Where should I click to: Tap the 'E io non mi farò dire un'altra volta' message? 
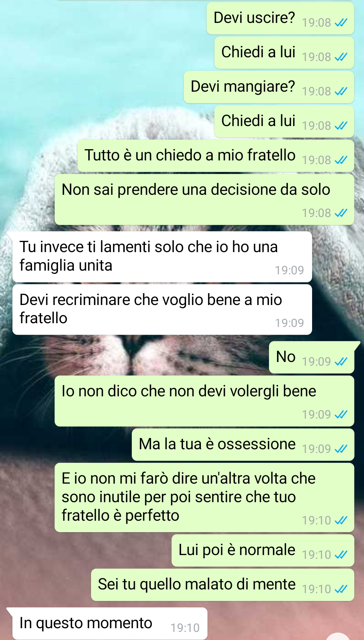pyautogui.click(x=204, y=497)
